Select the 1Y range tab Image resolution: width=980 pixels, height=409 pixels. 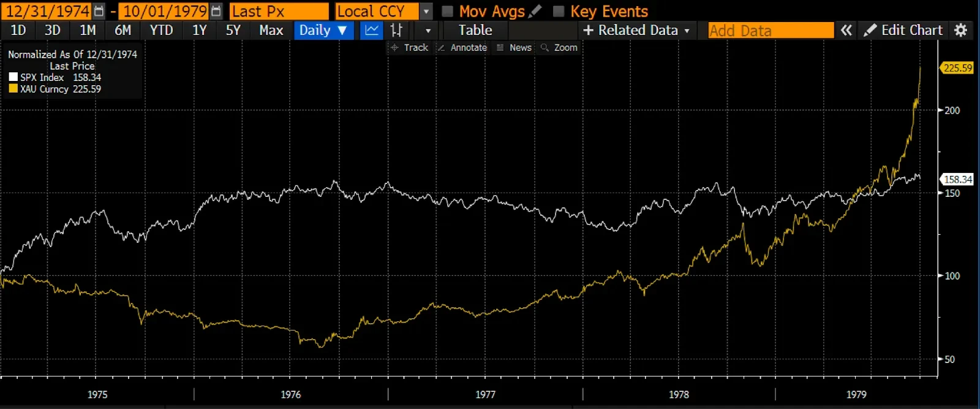[x=200, y=30]
